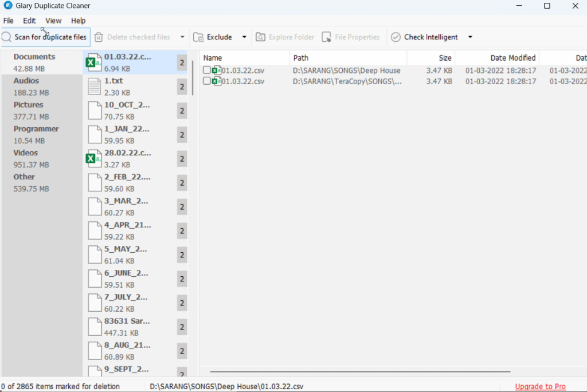The width and height of the screenshot is (587, 392).
Task: Click the Check Intelligent checkmark icon
Action: coord(396,37)
